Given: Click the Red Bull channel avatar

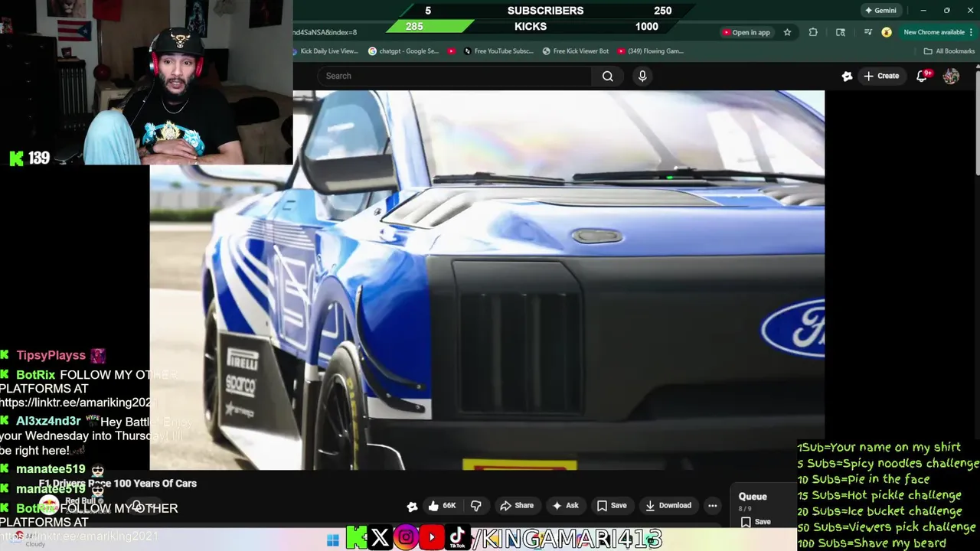Looking at the screenshot, I should (49, 505).
